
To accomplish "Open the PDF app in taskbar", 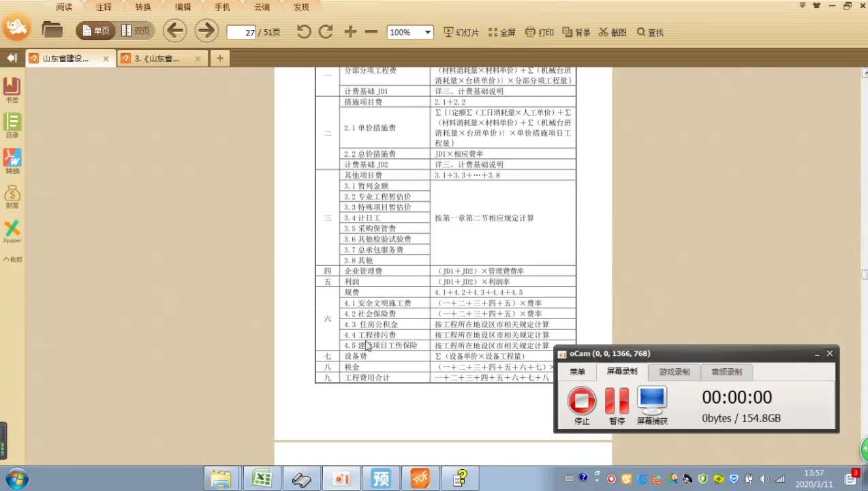I will point(420,479).
